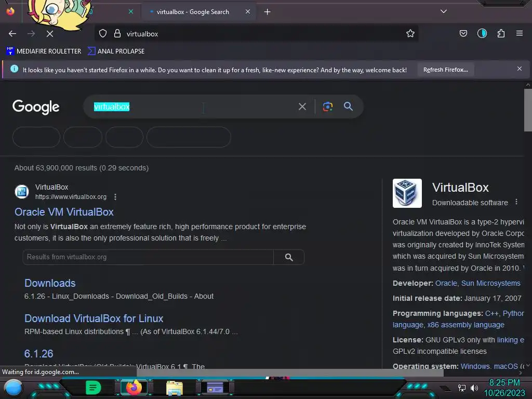Click the VirtualBox site favicon in result

coord(22,192)
